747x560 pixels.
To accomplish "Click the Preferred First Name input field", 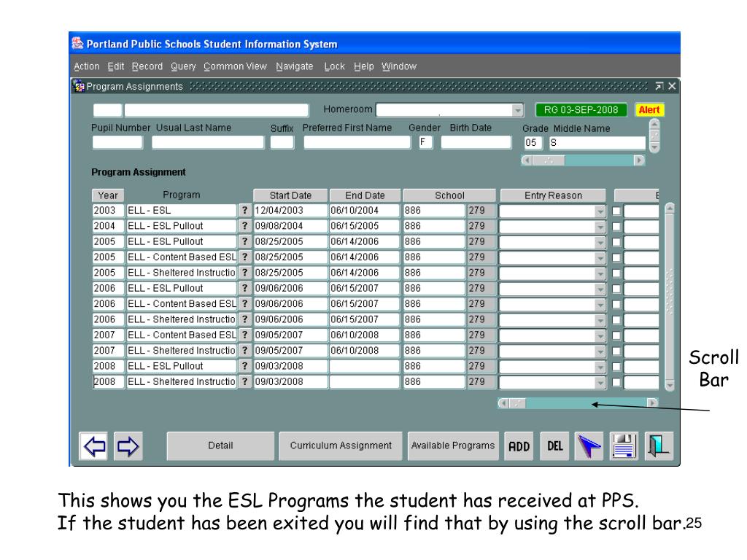I will pyautogui.click(x=357, y=142).
